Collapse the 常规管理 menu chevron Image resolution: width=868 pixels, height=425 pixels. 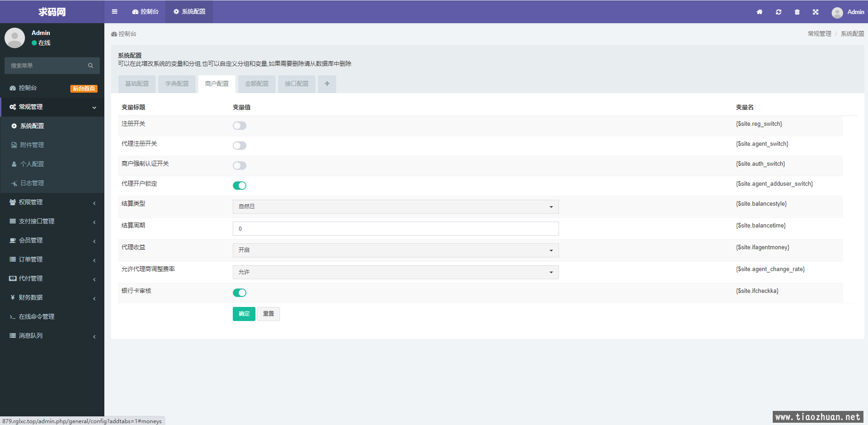[x=94, y=108]
